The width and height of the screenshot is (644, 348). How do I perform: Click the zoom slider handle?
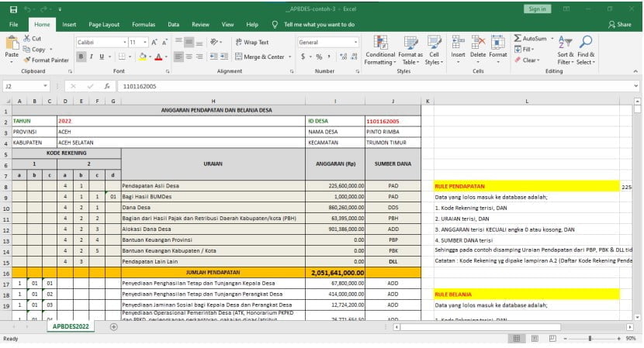tap(590, 339)
